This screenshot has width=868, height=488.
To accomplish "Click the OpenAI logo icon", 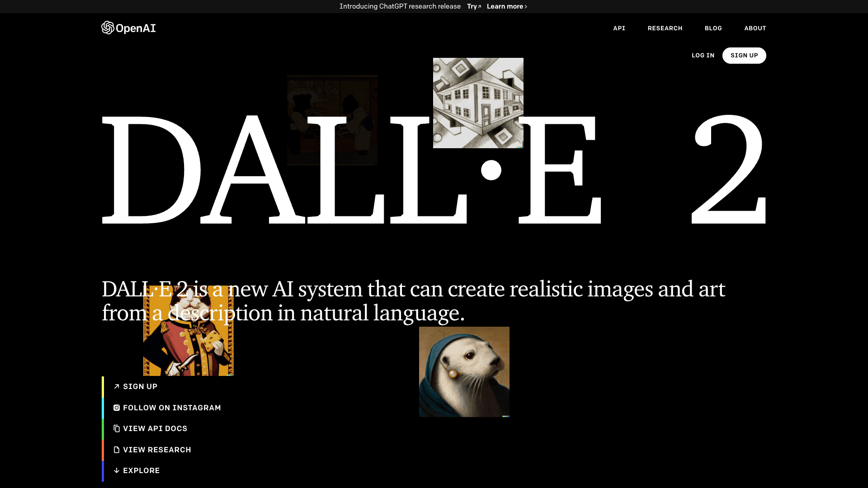I will point(108,28).
